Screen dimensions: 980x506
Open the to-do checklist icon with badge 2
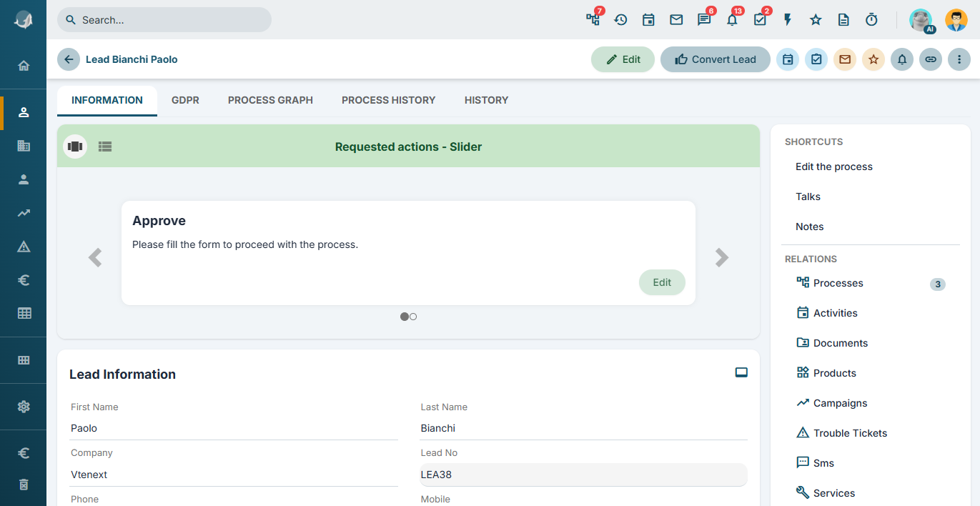tap(760, 20)
